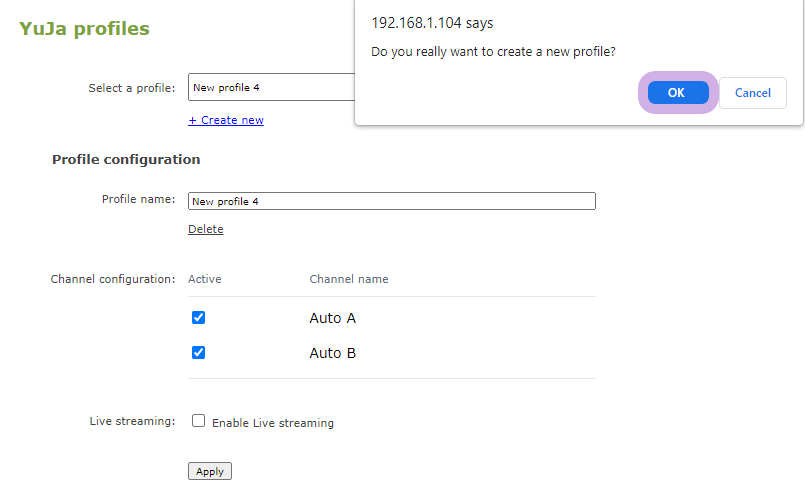The height and width of the screenshot is (493, 805).
Task: Uncheck the Auto A active checkbox
Action: (x=198, y=318)
